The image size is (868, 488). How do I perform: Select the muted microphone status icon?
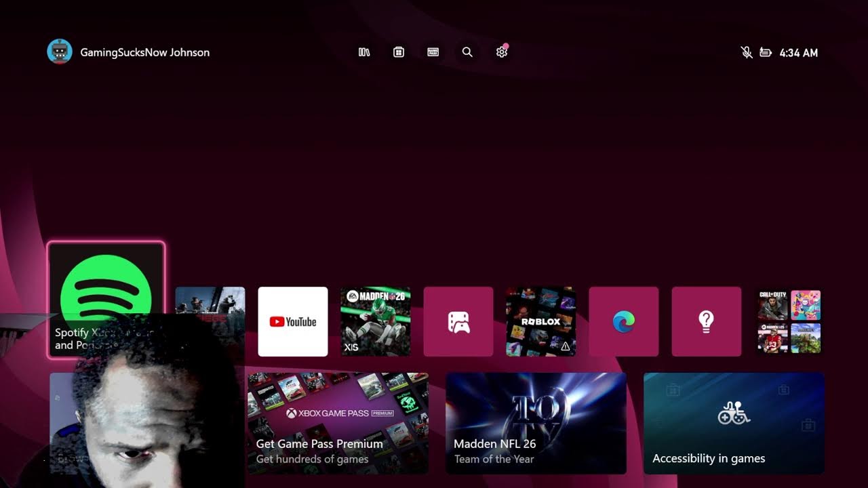747,52
